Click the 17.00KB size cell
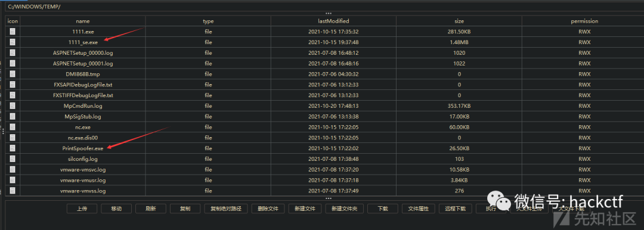644x230 pixels. [459, 117]
